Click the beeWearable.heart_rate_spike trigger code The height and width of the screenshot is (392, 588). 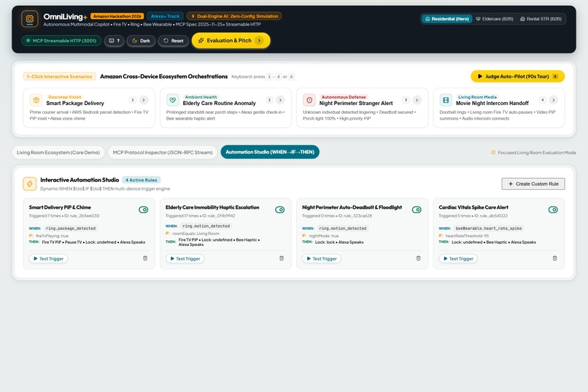tap(488, 228)
